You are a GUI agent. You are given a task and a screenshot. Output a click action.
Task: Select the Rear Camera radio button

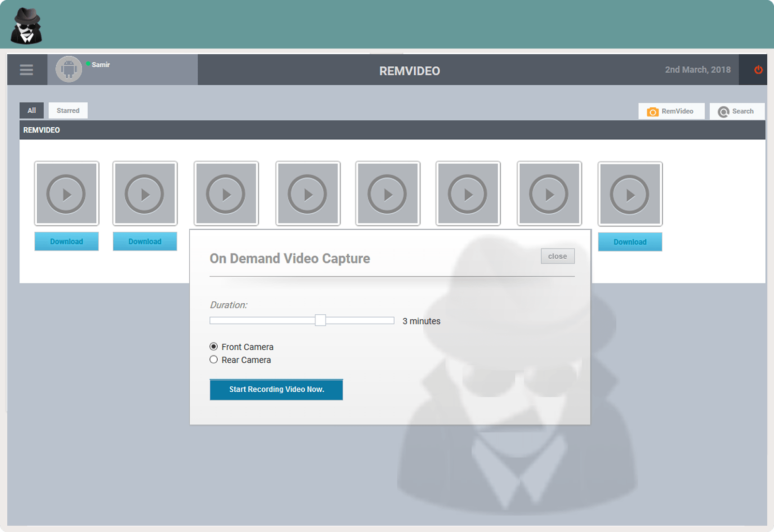pyautogui.click(x=213, y=360)
